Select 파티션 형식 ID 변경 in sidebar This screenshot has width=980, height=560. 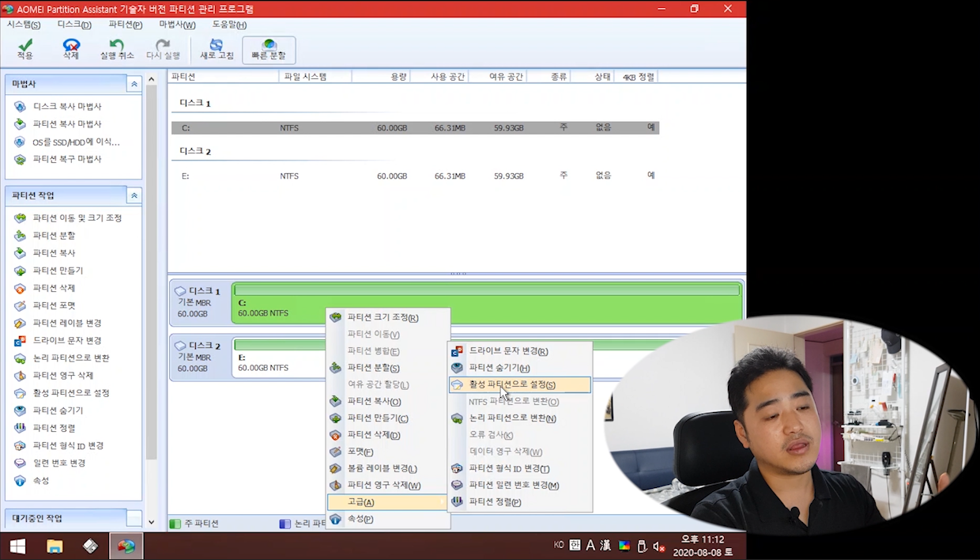59,445
